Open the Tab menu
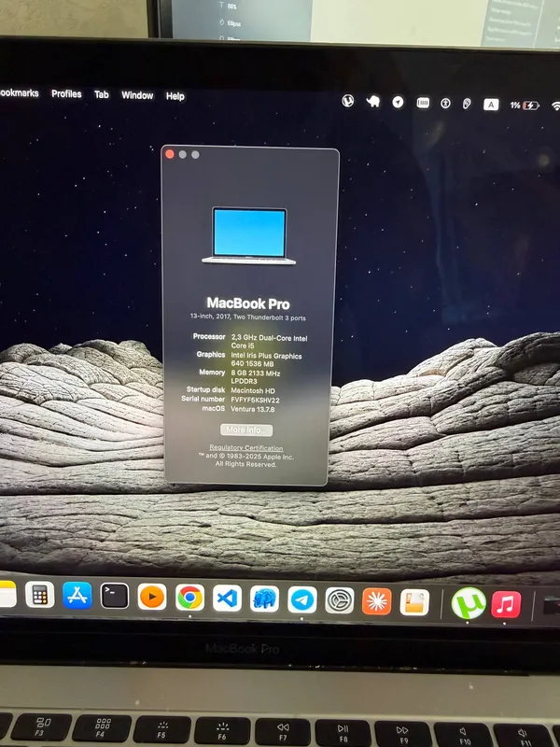Image resolution: width=560 pixels, height=747 pixels. coord(102,94)
